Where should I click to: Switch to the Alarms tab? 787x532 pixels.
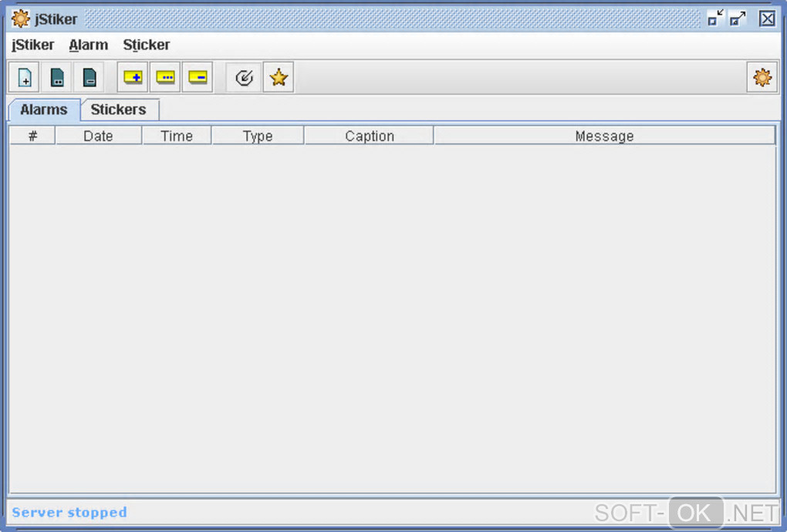click(44, 109)
